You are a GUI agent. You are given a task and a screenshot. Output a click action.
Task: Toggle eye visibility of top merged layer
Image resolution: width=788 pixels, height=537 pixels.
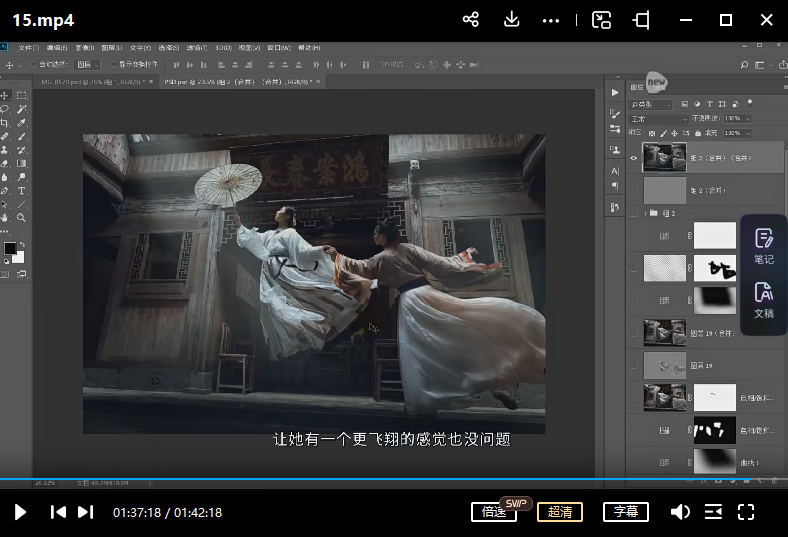pyautogui.click(x=633, y=158)
